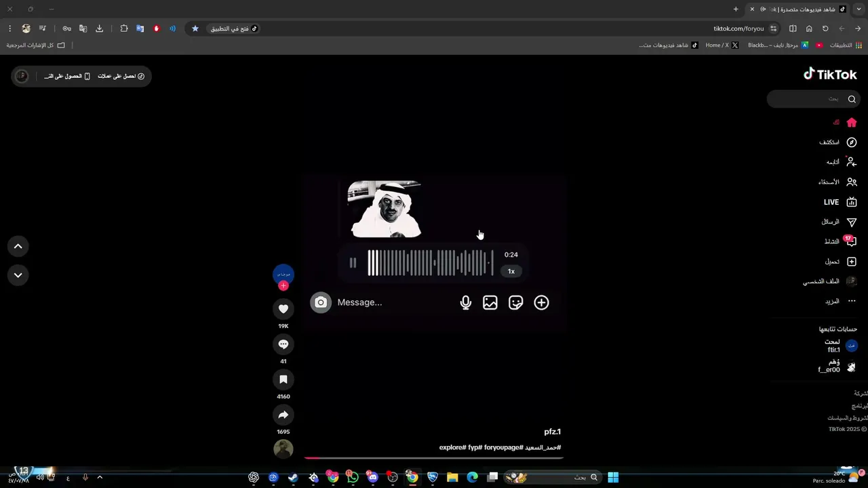Bookmark the video with 4160 saves
Image resolution: width=868 pixels, height=488 pixels.
283,380
